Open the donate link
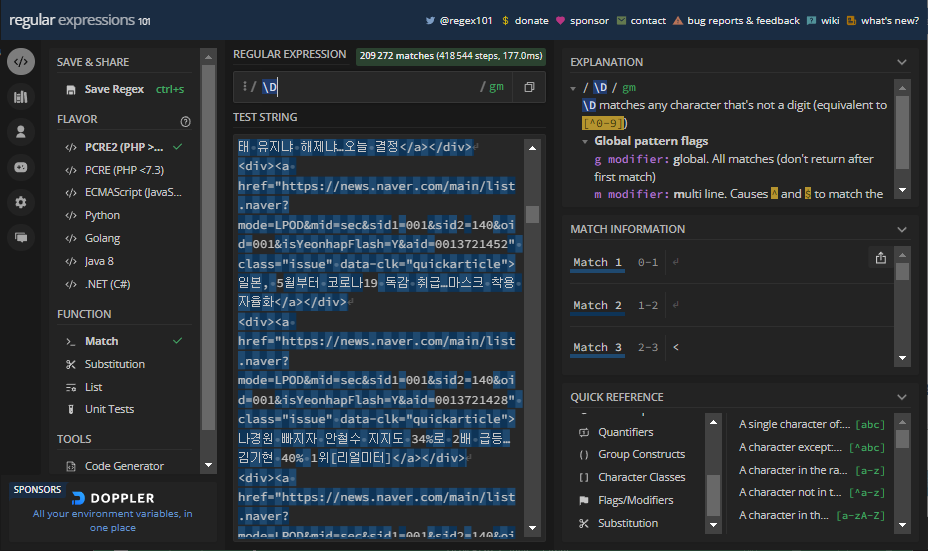Image resolution: width=928 pixels, height=551 pixels. point(531,21)
